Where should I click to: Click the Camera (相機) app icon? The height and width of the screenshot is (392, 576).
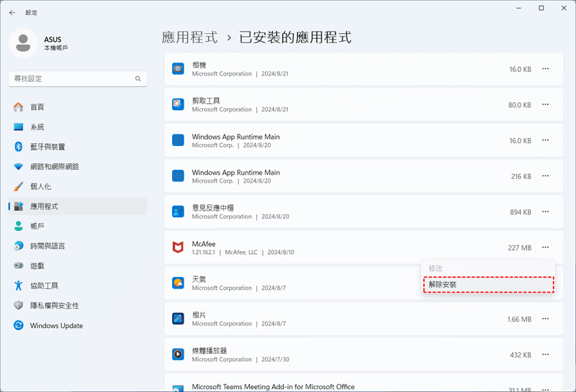[178, 69]
